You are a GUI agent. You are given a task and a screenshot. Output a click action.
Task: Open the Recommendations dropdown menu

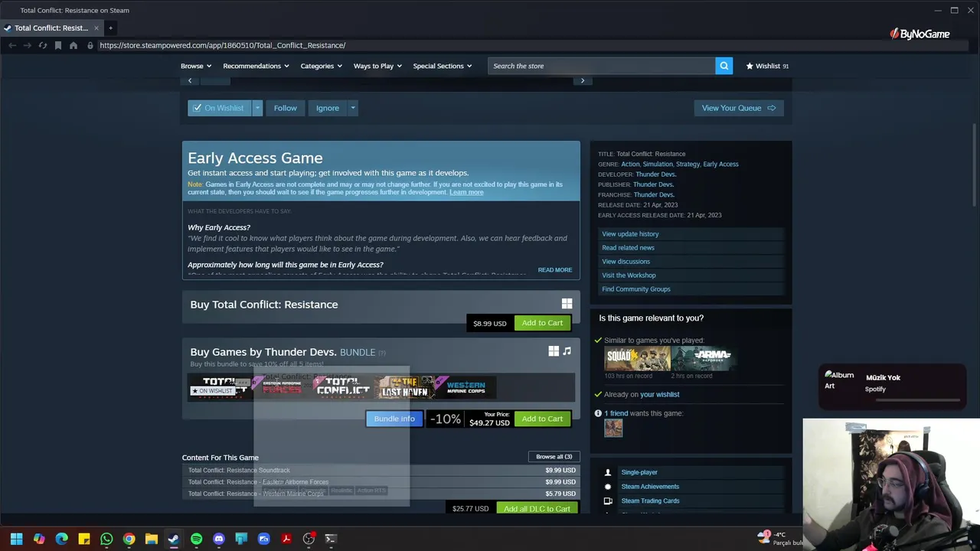[x=256, y=66]
